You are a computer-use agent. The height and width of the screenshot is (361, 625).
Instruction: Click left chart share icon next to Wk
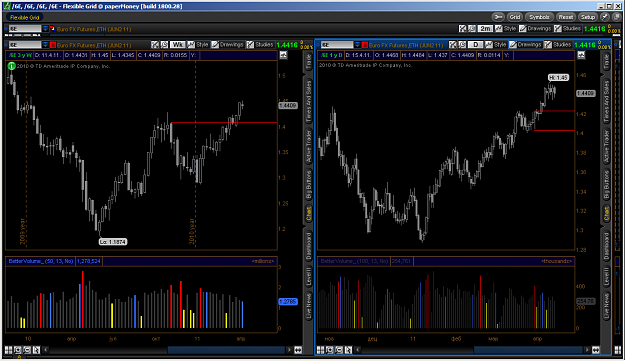tap(164, 45)
